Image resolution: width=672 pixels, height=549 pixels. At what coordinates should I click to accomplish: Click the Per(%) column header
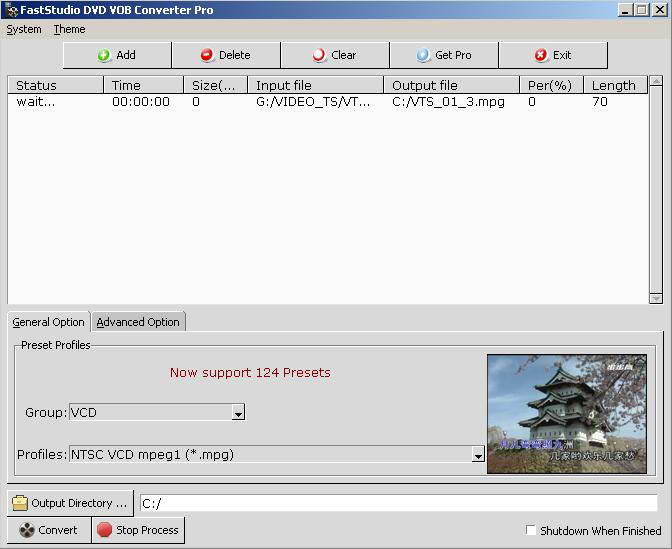(x=552, y=85)
